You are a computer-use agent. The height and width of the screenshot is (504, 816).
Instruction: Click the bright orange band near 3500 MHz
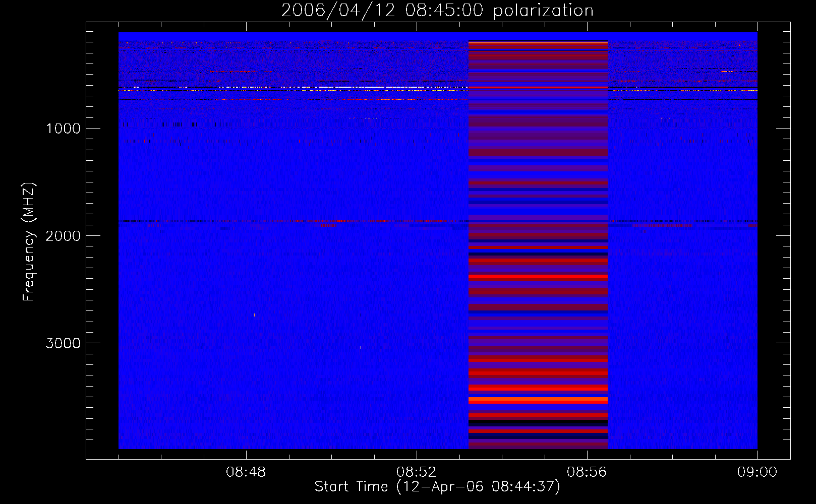(538, 400)
